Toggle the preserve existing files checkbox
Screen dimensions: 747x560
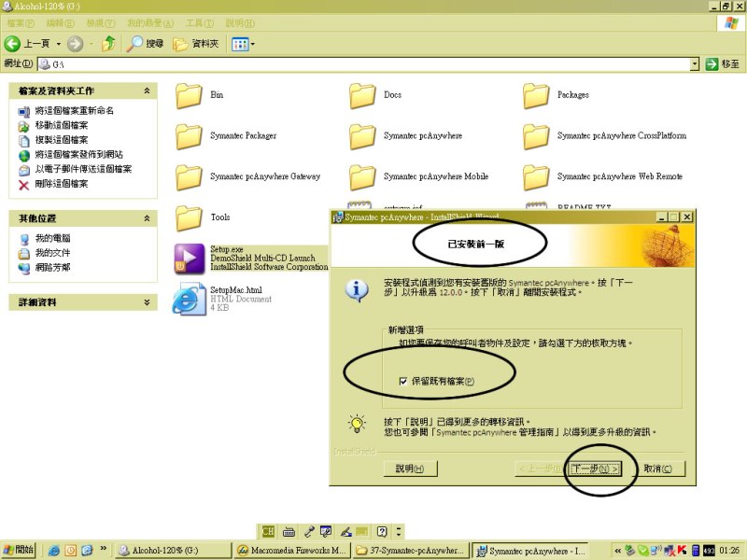[x=403, y=381]
